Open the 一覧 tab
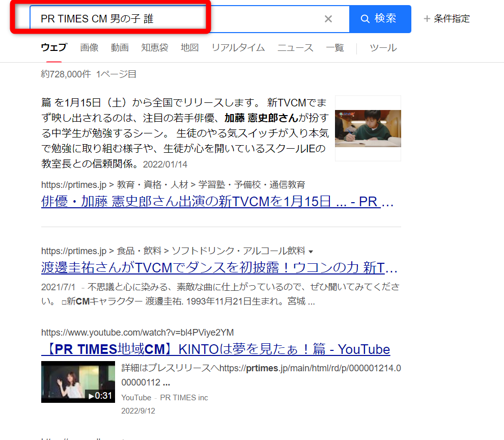 pyautogui.click(x=335, y=47)
